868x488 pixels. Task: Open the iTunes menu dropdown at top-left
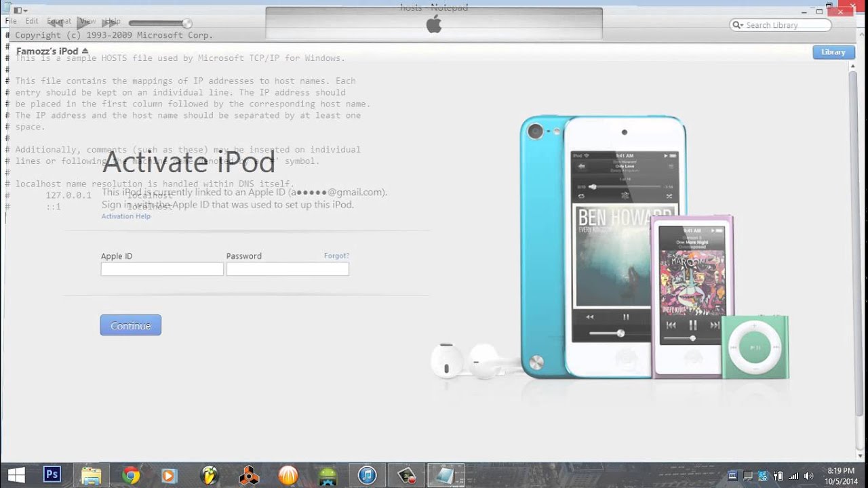click(x=20, y=10)
